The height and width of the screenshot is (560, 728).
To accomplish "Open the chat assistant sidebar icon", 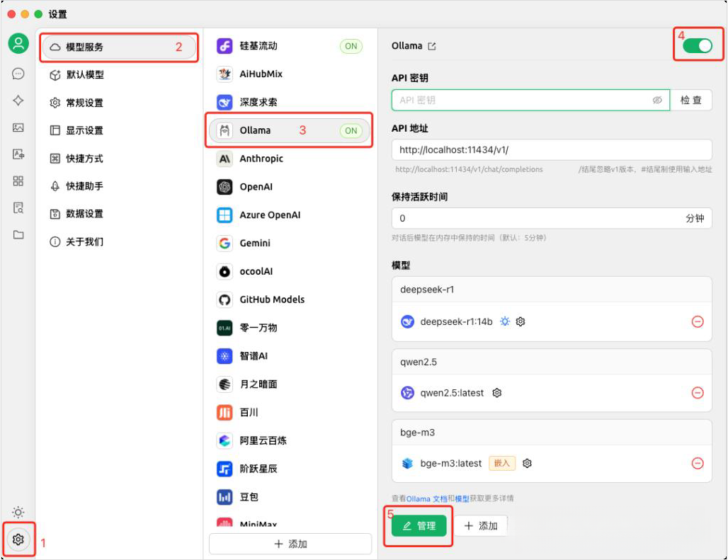I will (x=18, y=74).
